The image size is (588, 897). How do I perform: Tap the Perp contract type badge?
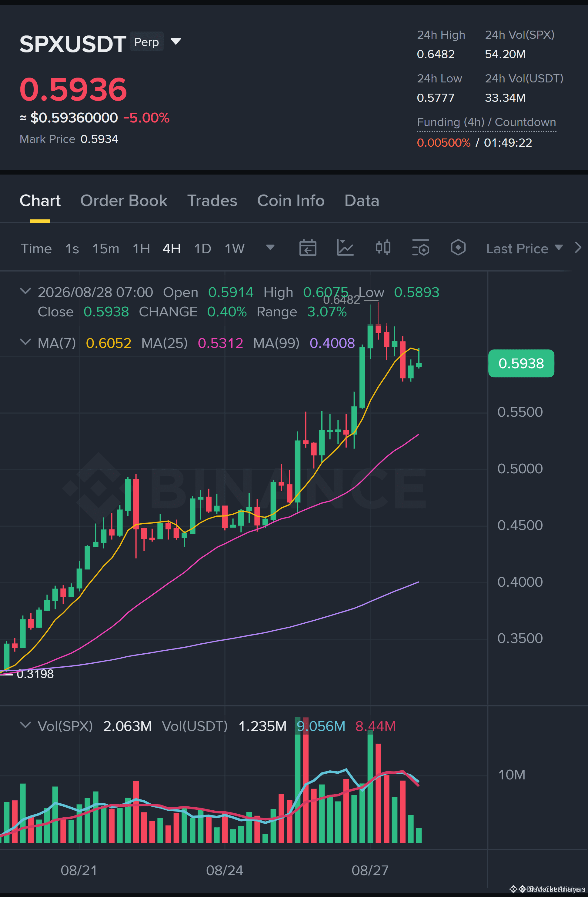(147, 42)
